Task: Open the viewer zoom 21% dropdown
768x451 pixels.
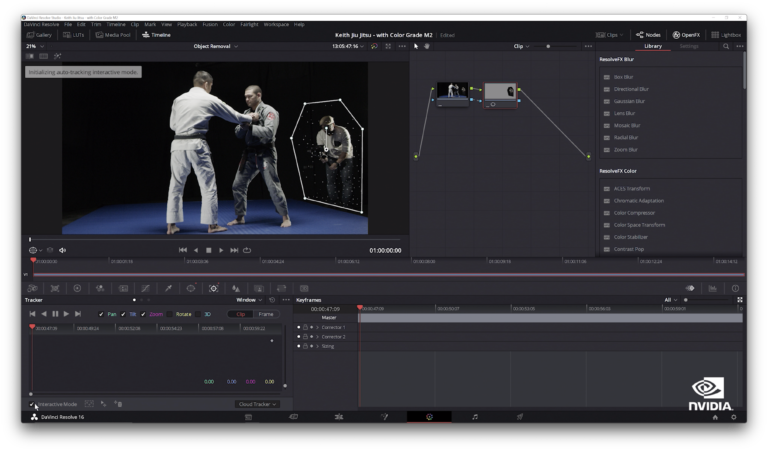Action: tap(34, 46)
